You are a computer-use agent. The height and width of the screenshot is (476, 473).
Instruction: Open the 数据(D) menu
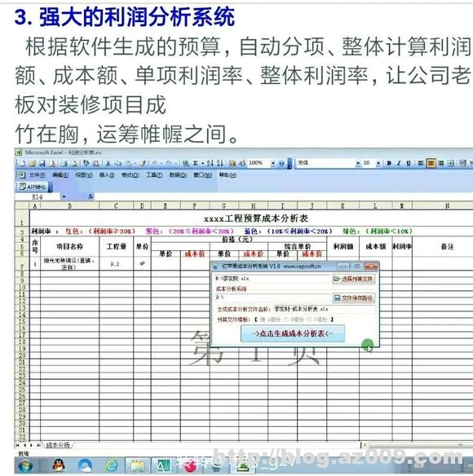pyautogui.click(x=178, y=175)
